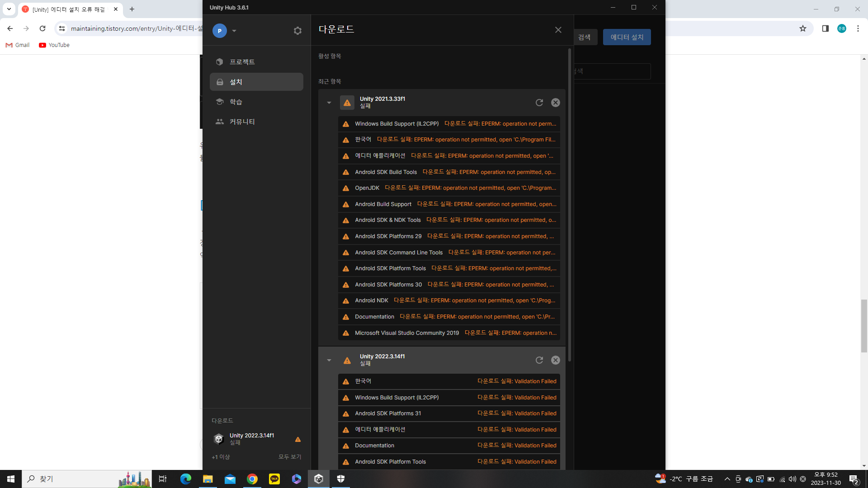Open the Chrome three-dot menu

(x=858, y=28)
